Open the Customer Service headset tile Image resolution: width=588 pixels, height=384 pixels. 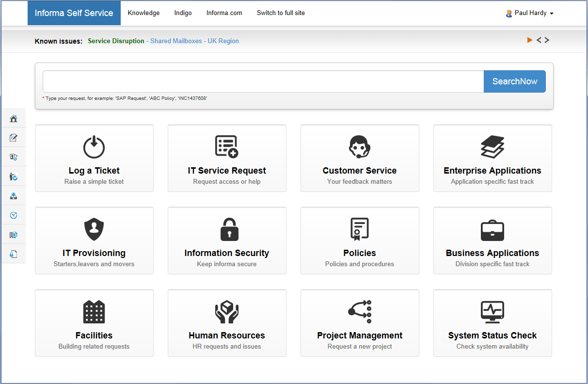click(x=360, y=158)
